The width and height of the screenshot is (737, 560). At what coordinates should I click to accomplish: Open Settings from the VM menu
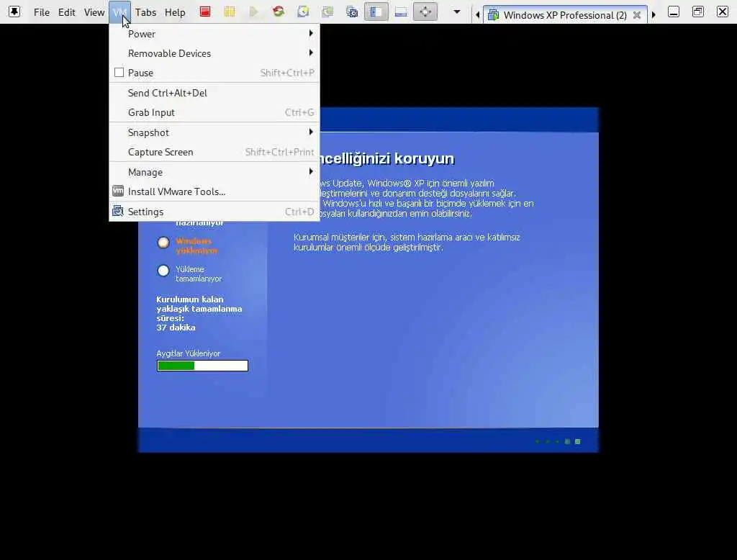click(214, 212)
